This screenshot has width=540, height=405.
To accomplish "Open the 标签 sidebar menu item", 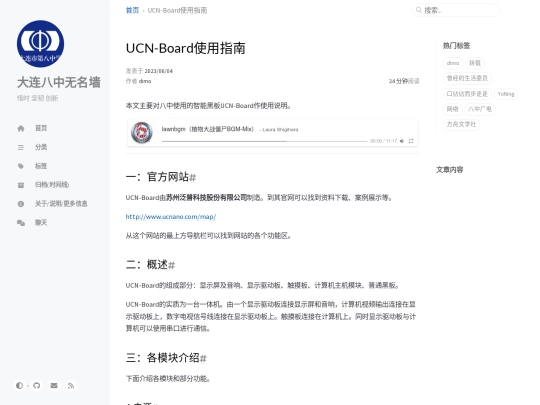I will [x=41, y=166].
